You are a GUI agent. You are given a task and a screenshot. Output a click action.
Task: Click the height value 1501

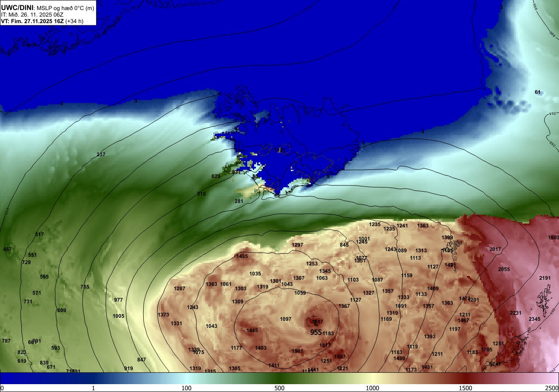click(297, 351)
